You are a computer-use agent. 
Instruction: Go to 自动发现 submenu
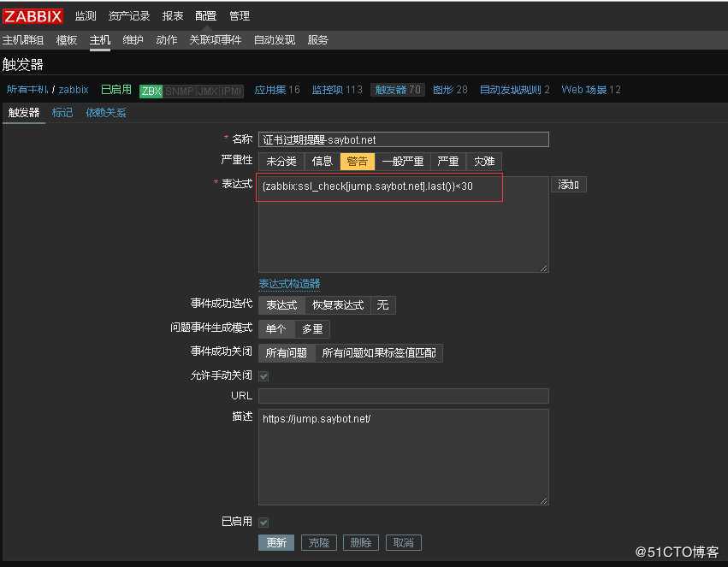[275, 40]
